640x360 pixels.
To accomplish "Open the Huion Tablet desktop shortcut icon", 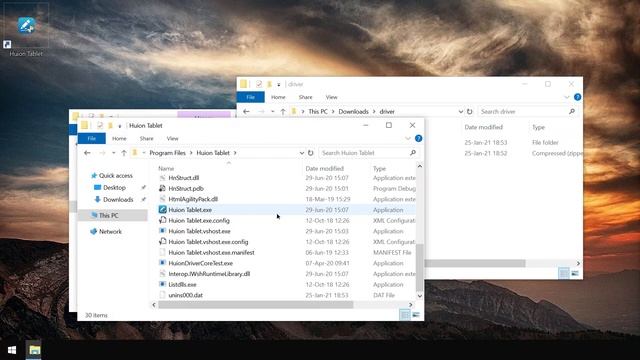I will point(26,25).
